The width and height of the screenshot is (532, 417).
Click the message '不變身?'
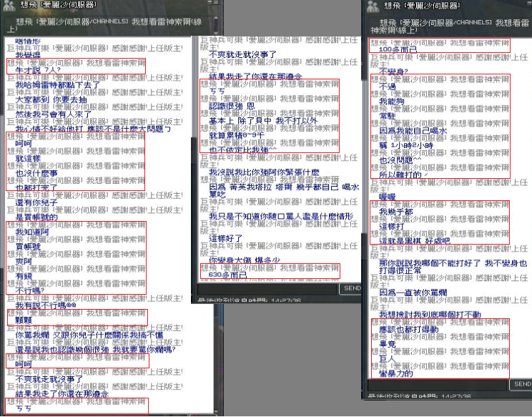pyautogui.click(x=393, y=72)
